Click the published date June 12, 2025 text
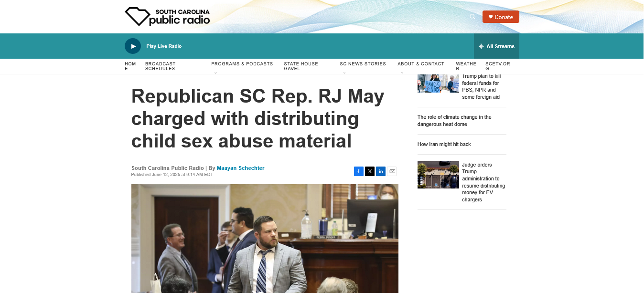Screen dimensions: 644x293 (x=172, y=175)
